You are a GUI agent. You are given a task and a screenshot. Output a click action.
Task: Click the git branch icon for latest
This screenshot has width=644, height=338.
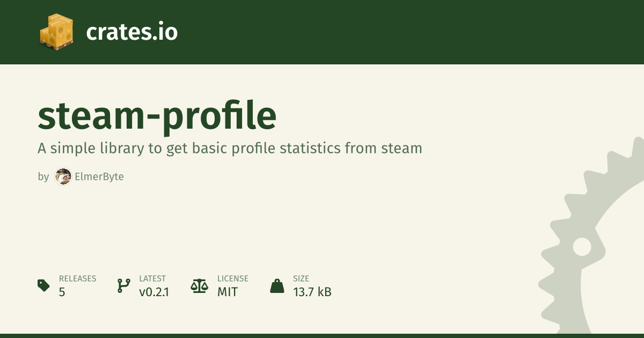click(123, 285)
